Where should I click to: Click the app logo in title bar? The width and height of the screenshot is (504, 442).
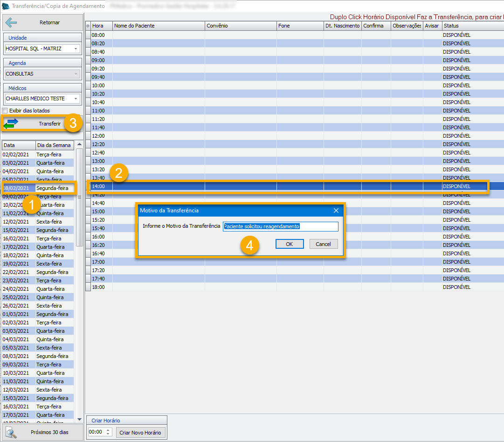pyautogui.click(x=6, y=6)
